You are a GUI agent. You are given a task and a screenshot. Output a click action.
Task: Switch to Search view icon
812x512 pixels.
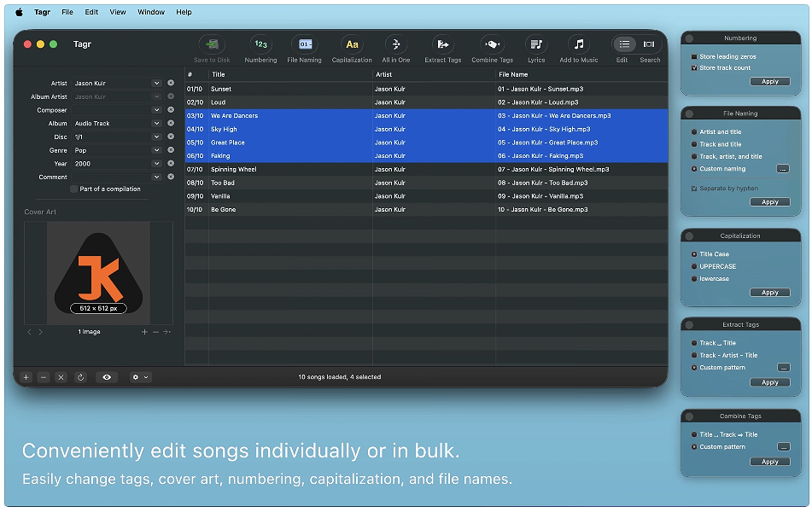(x=648, y=44)
